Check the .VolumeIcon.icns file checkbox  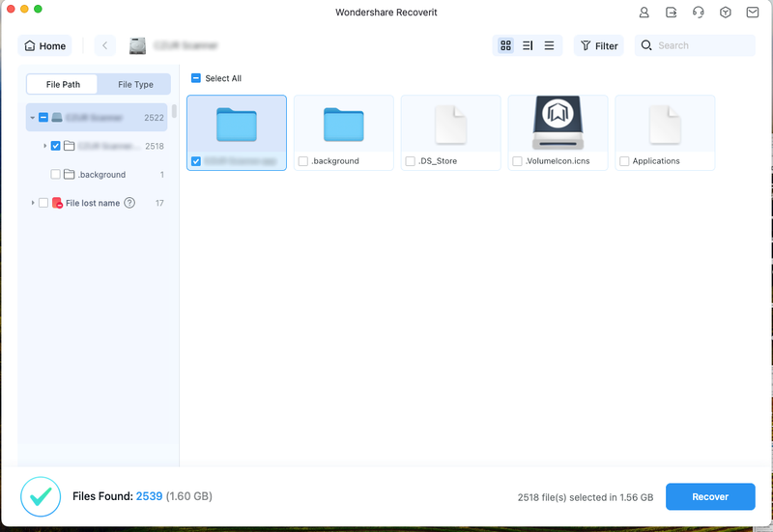click(x=518, y=161)
